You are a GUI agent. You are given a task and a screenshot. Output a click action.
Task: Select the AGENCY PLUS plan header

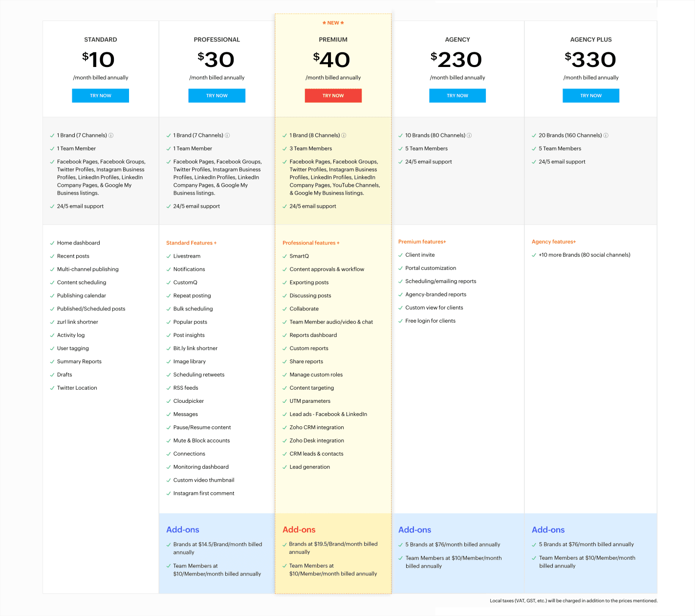590,40
